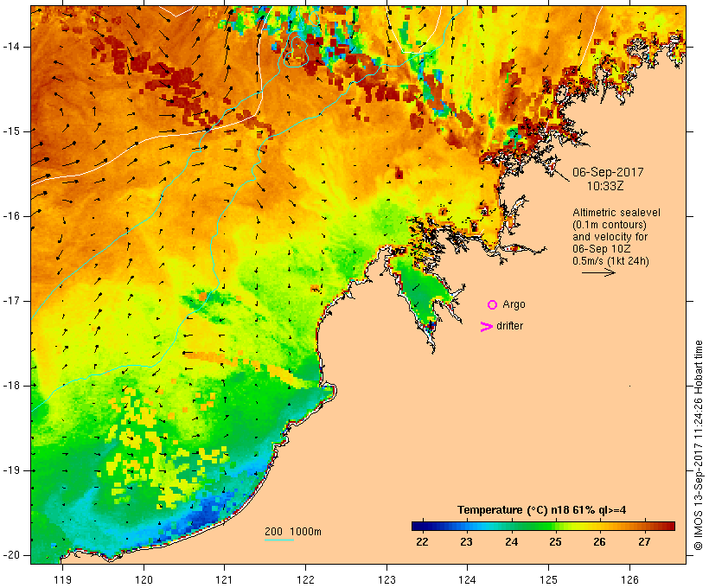The height and width of the screenshot is (588, 709).
Task: Click the '125' longitude axis label
Action: (548, 580)
